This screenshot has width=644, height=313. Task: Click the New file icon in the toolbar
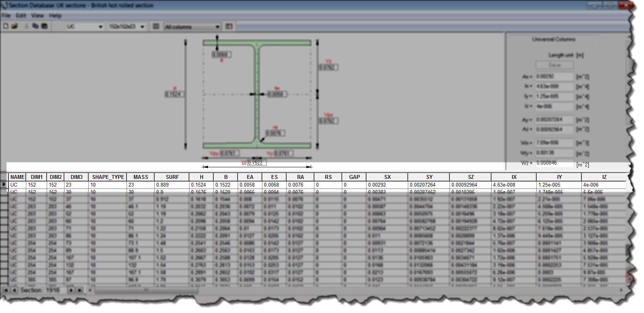click(x=6, y=26)
